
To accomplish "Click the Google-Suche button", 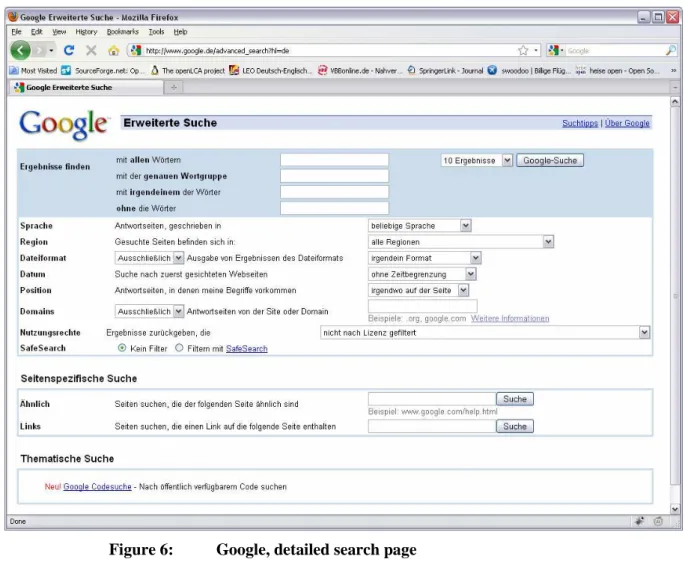I will point(550,160).
